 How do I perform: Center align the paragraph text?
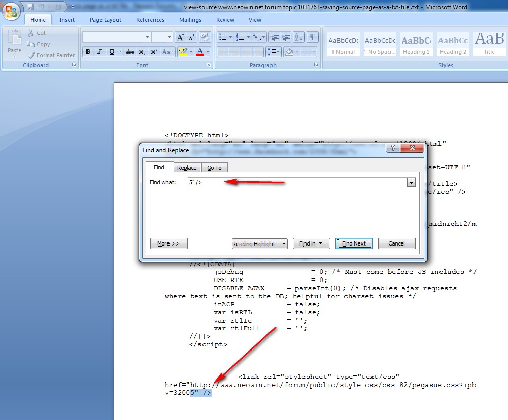(x=234, y=52)
